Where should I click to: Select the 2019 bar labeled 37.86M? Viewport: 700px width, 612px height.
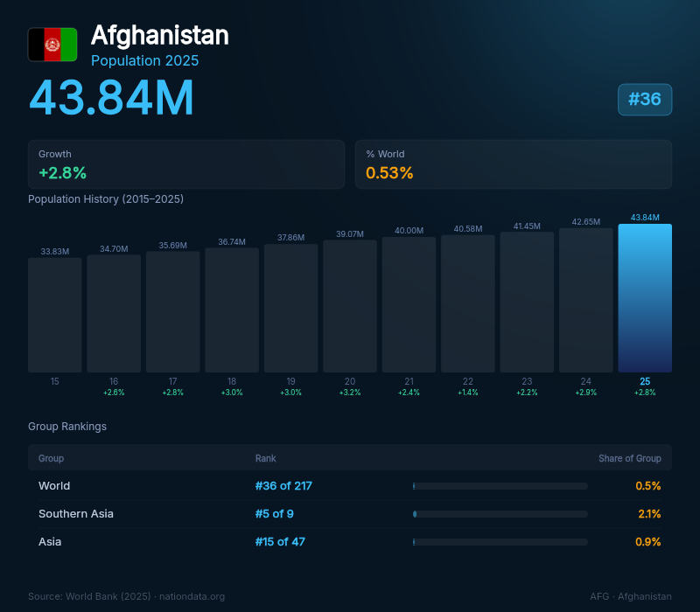click(x=290, y=309)
